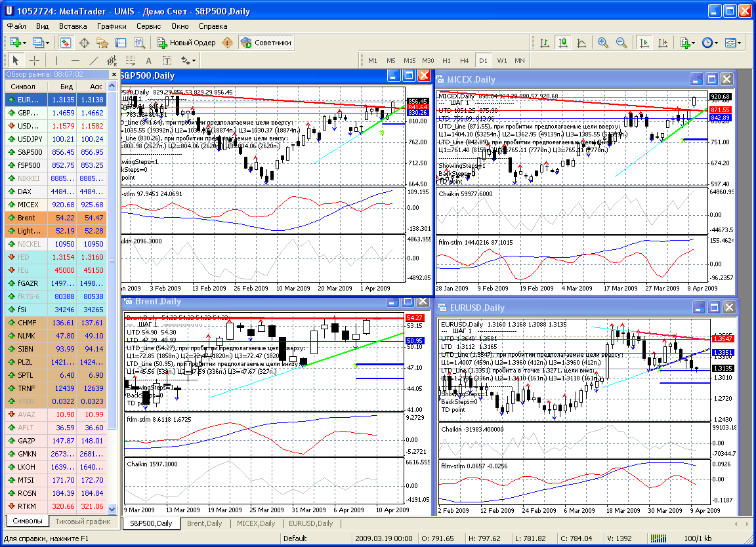Screen dimensions: 756x547
Task: Open the Profiles toolbar icon
Action: (x=37, y=43)
